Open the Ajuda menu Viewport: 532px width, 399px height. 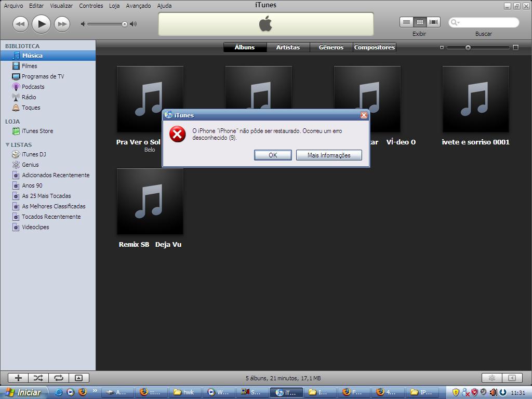point(164,6)
